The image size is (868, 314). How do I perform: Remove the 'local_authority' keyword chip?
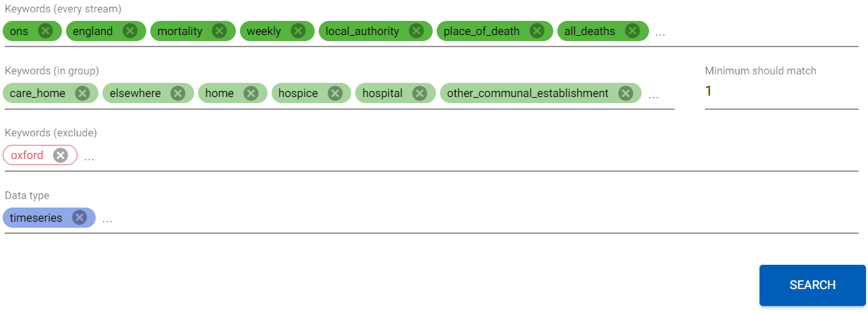click(x=416, y=31)
